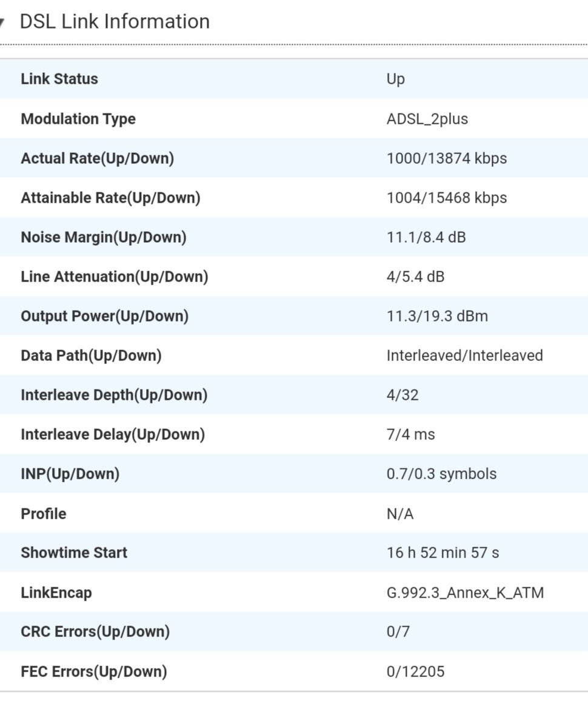Click the Modulation Type value ADSL_2plus
Viewport: 588px width, 711px height.
tap(427, 119)
